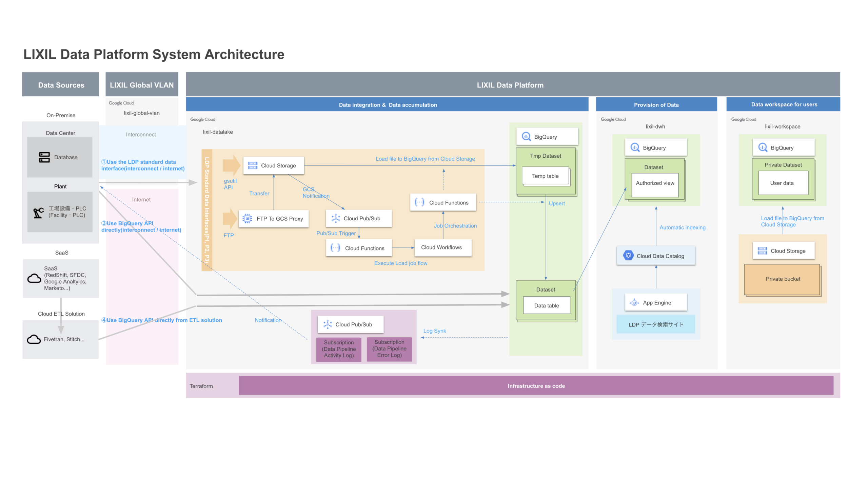This screenshot has height=480, width=868.
Task: Click the Cloud Data Catalog hexagon icon
Action: coord(628,256)
